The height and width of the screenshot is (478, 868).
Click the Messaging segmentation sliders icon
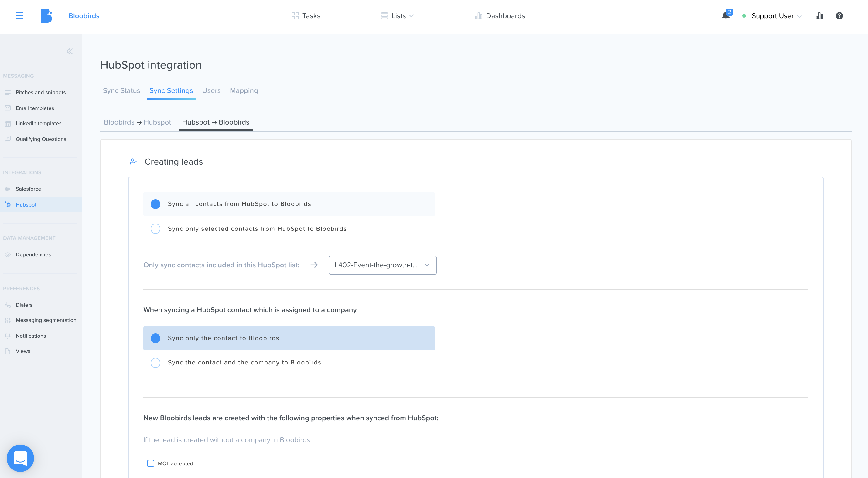pyautogui.click(x=7, y=320)
